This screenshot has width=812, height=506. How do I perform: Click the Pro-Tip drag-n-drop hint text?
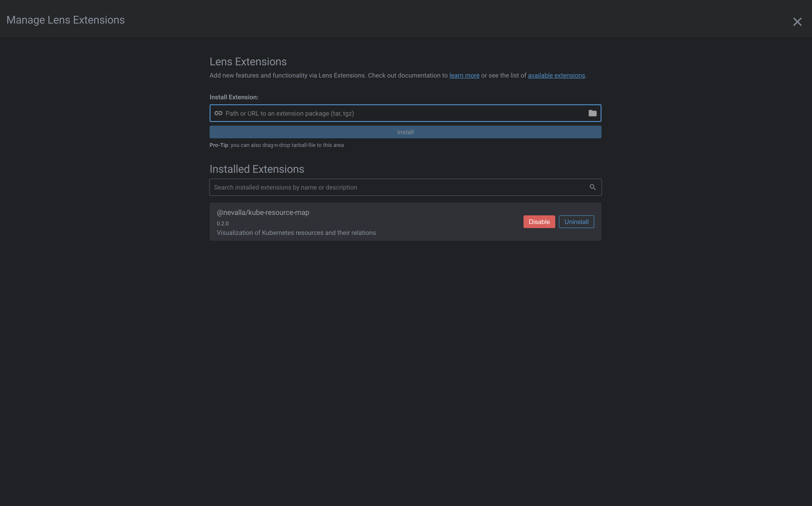[276, 145]
